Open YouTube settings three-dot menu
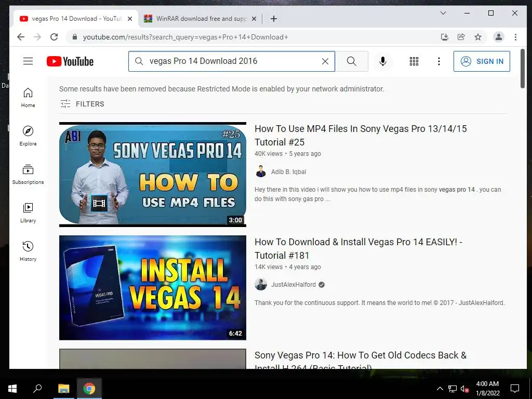 coord(438,61)
